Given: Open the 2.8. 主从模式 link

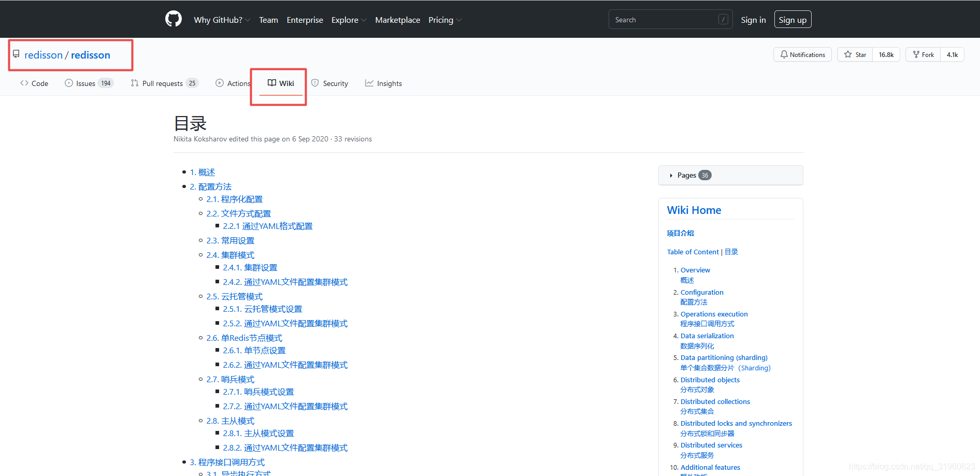Looking at the screenshot, I should point(230,421).
